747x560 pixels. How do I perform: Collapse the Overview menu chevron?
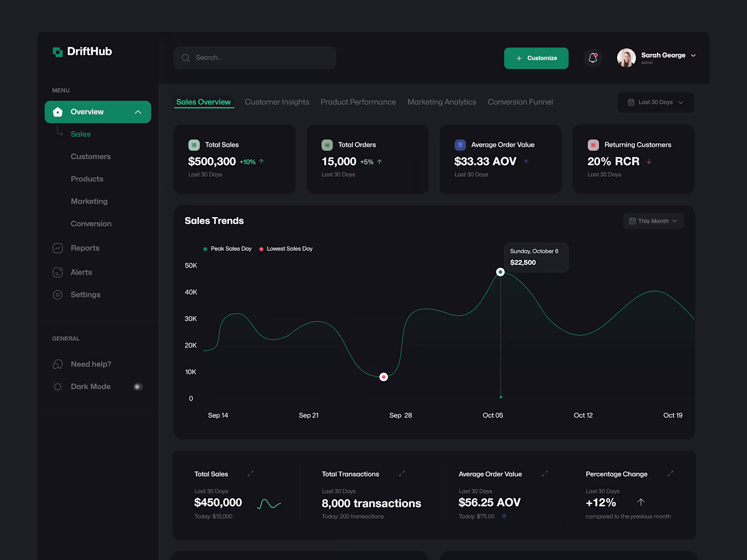(138, 112)
